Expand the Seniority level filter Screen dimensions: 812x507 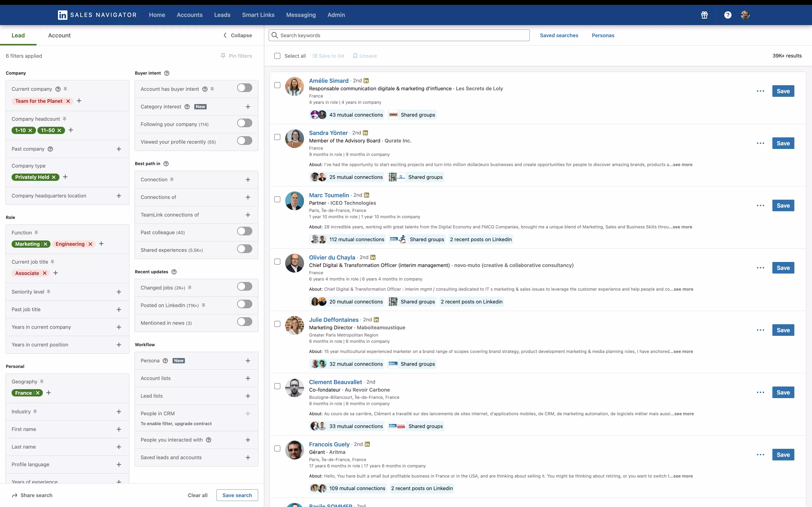[x=119, y=292]
